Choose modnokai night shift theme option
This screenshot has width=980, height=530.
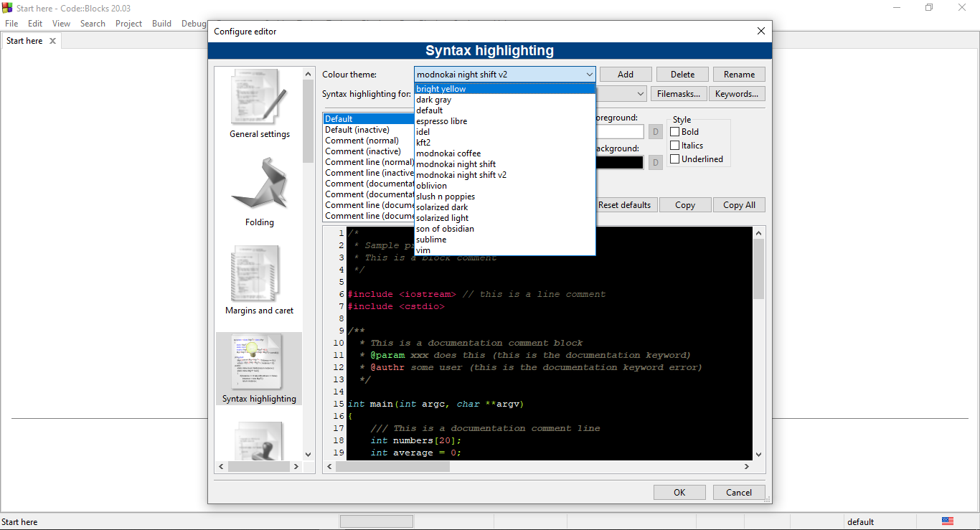(x=505, y=164)
